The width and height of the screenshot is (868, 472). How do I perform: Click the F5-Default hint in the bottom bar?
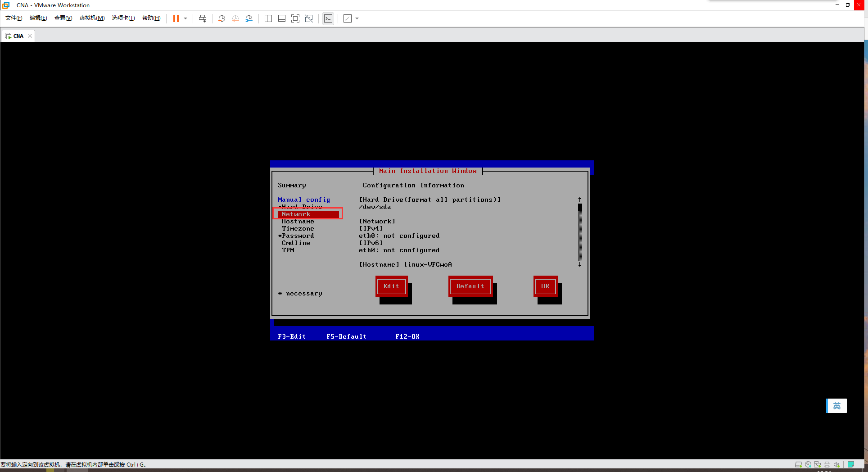coord(346,337)
